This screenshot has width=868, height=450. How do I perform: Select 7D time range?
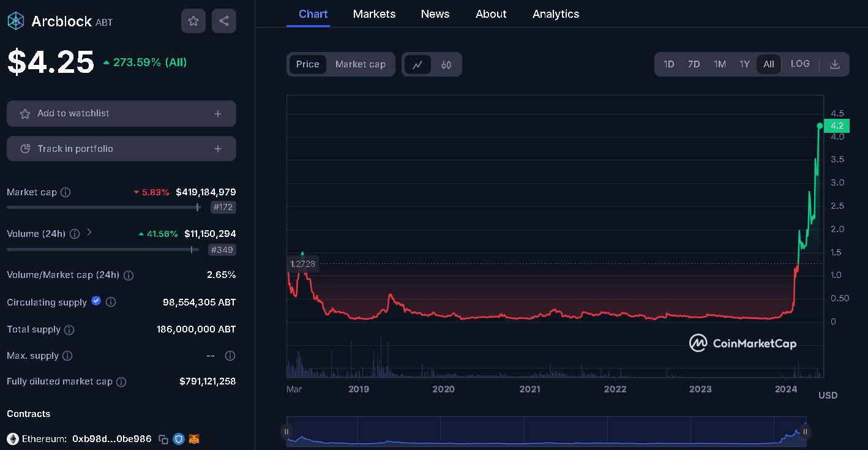694,64
